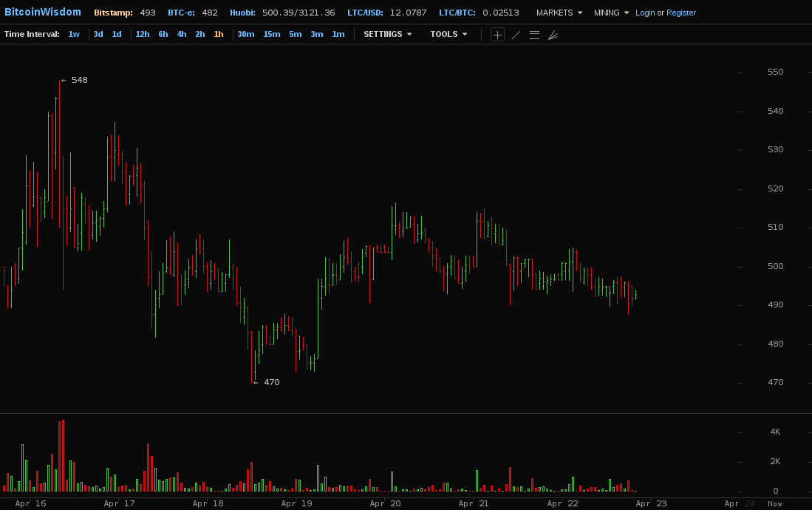Screen dimensions: 812x510
Task: Click the Register link
Action: coord(680,13)
